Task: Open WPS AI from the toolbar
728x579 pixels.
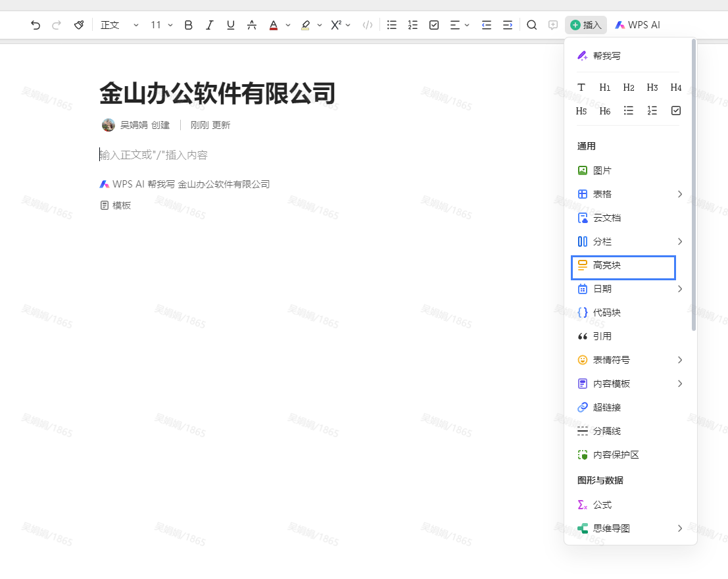Action: 637,25
